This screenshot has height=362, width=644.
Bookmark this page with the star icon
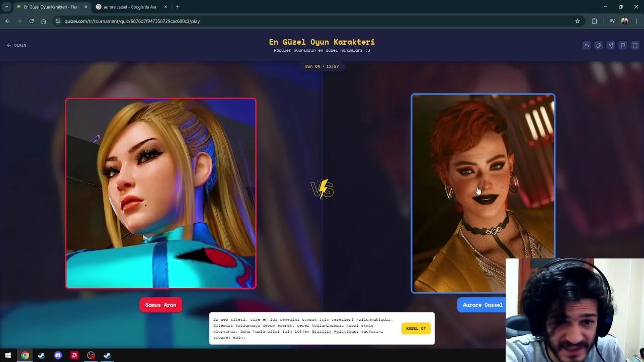[578, 21]
